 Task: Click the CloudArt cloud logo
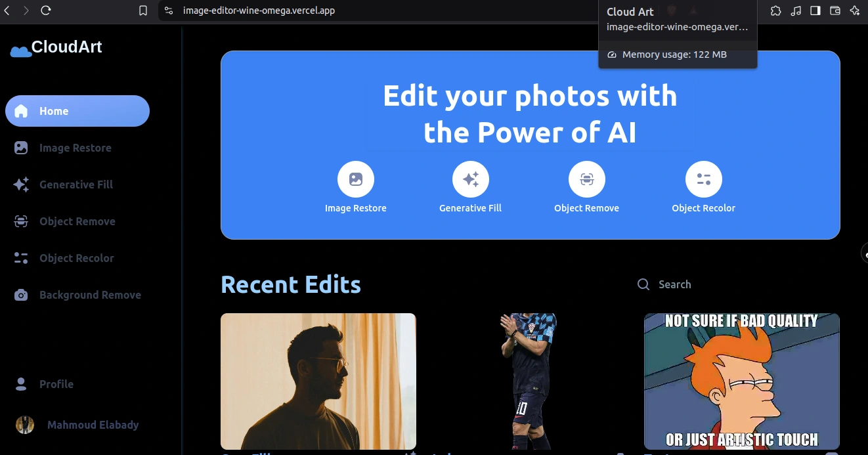[x=21, y=51]
